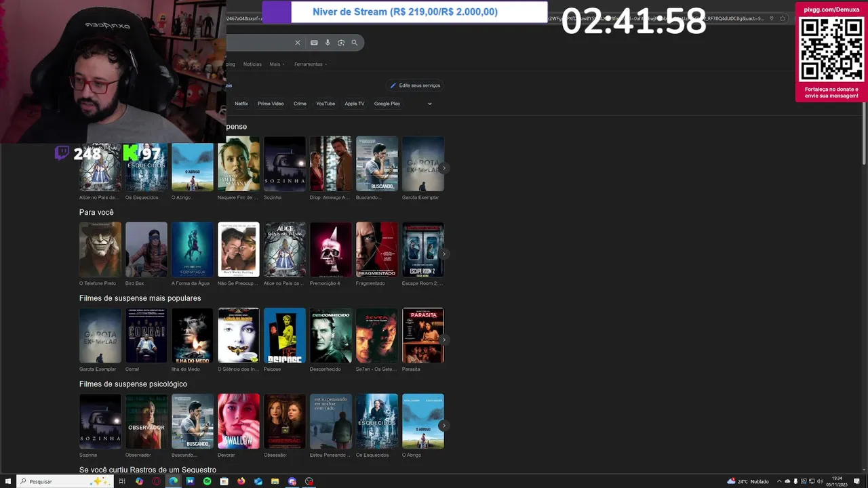Advance Filmes de suspense mais populares carousel

click(443, 340)
